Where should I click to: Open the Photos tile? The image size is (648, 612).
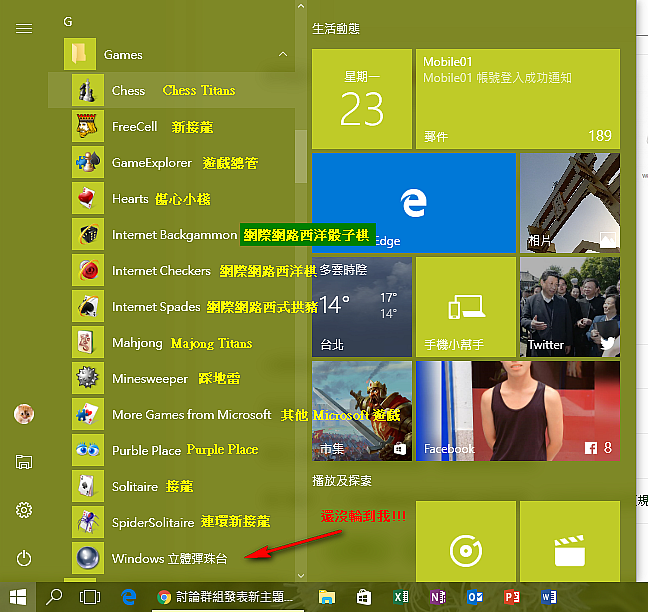click(x=570, y=203)
